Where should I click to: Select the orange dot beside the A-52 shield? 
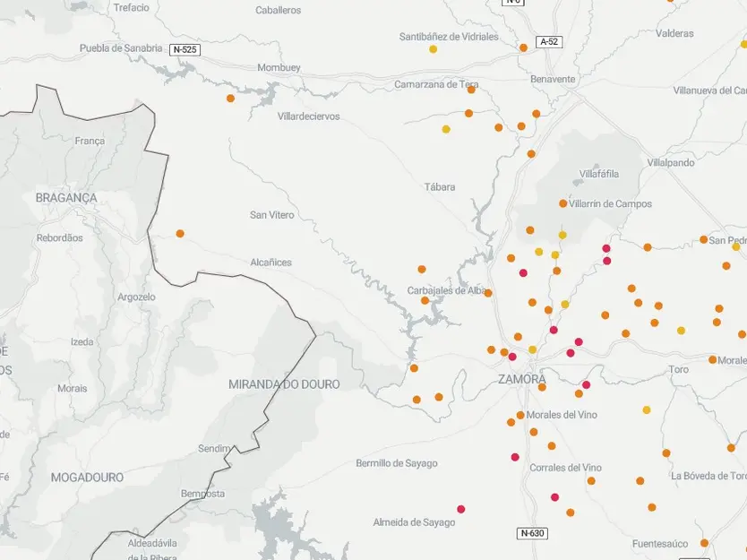coord(523,47)
